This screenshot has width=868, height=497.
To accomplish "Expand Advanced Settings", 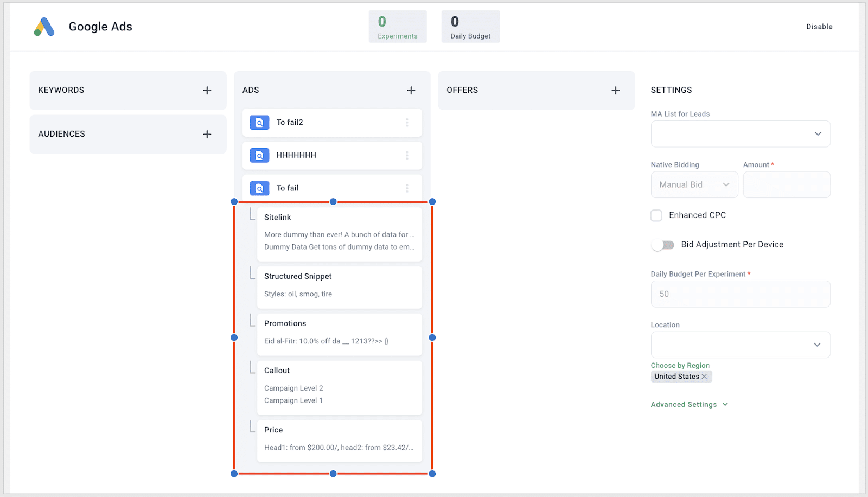I will tap(690, 405).
